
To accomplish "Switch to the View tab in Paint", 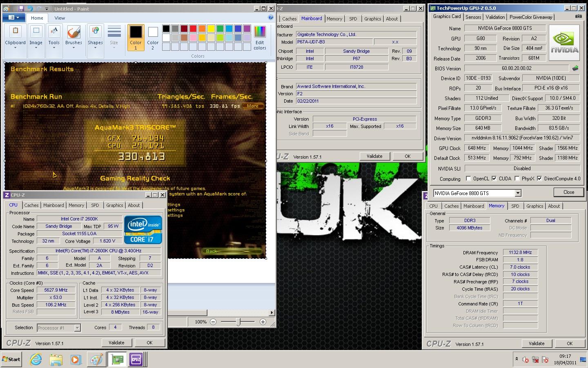I will click(60, 18).
